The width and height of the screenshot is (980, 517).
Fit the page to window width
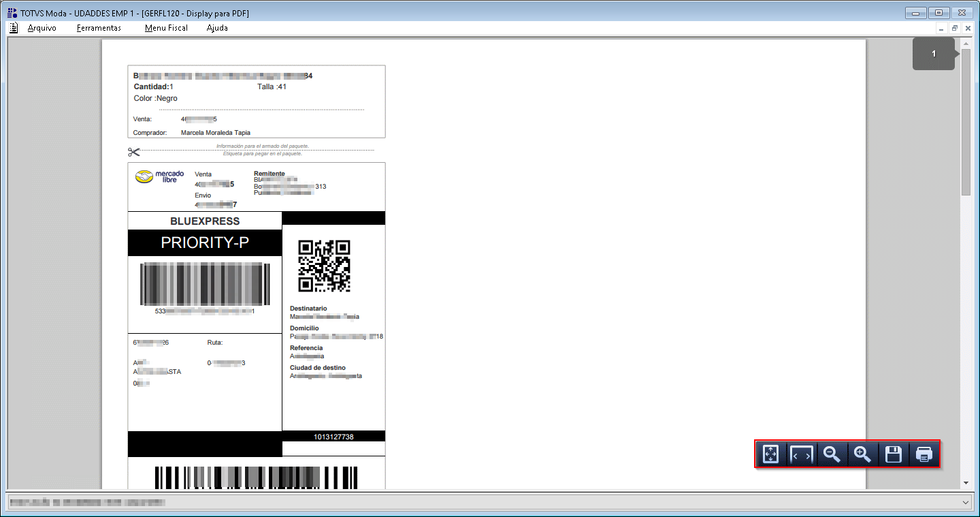pyautogui.click(x=801, y=454)
